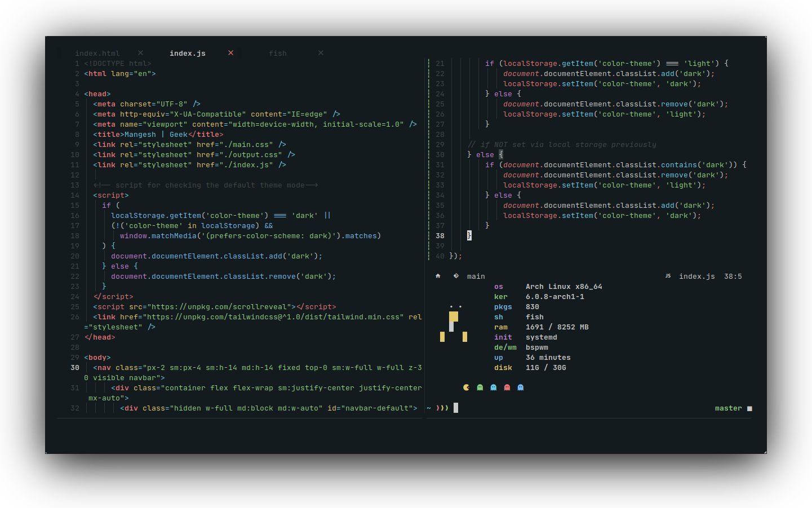Click the cyan ghost next to green ghost

pos(494,387)
